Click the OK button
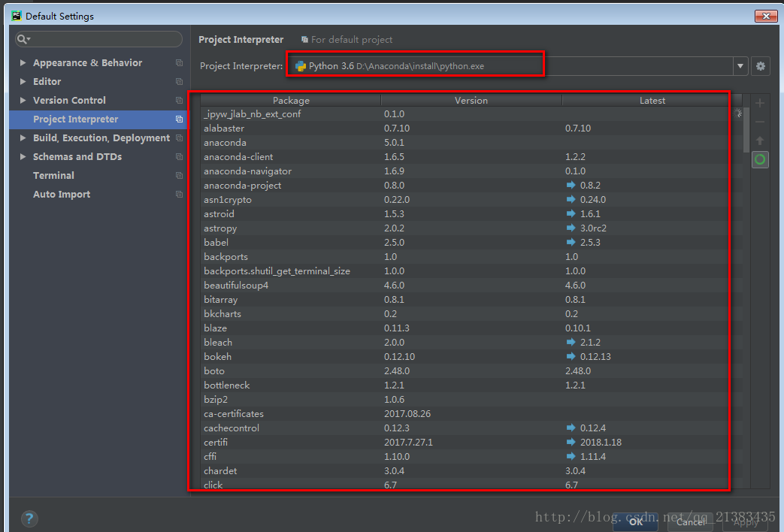 point(635,522)
